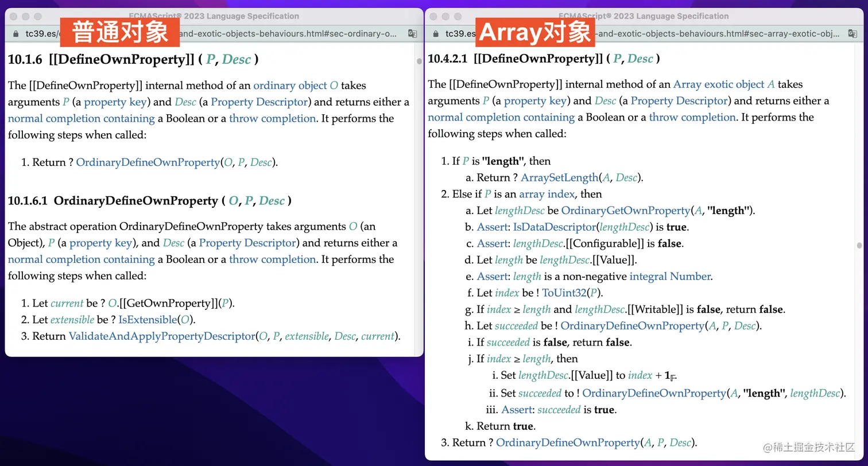Viewport: 868px width, 466px height.
Task: Click the 10.1.6.1 OrdinaryDefineOwnProperty heading
Action: pyautogui.click(x=149, y=201)
